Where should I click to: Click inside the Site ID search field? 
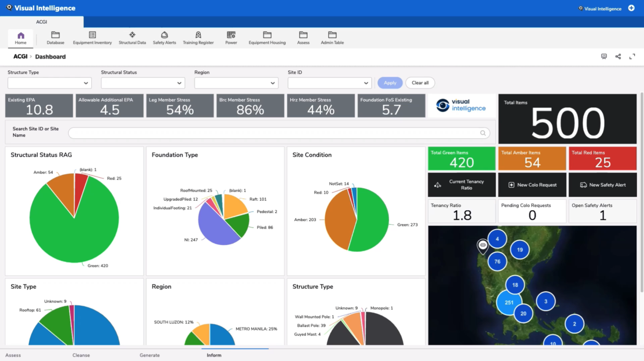[x=279, y=132]
